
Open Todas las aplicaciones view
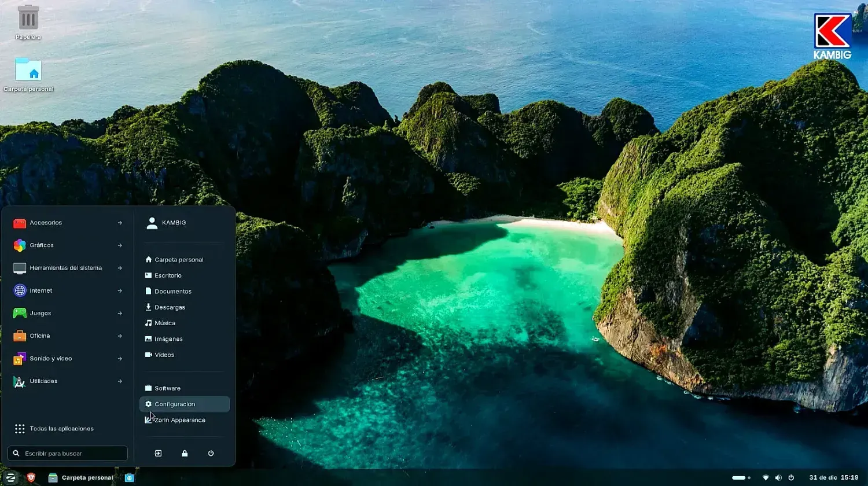61,428
